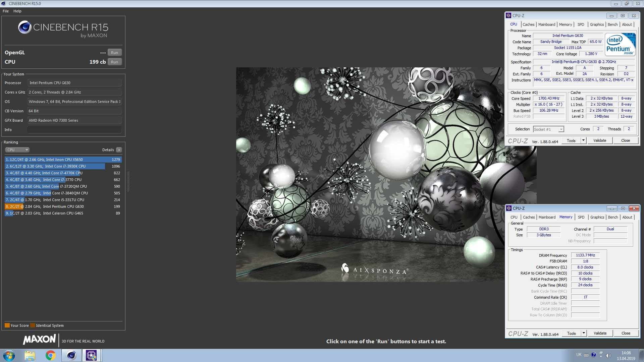Click the Intel Pentium inside logo

pyautogui.click(x=620, y=44)
